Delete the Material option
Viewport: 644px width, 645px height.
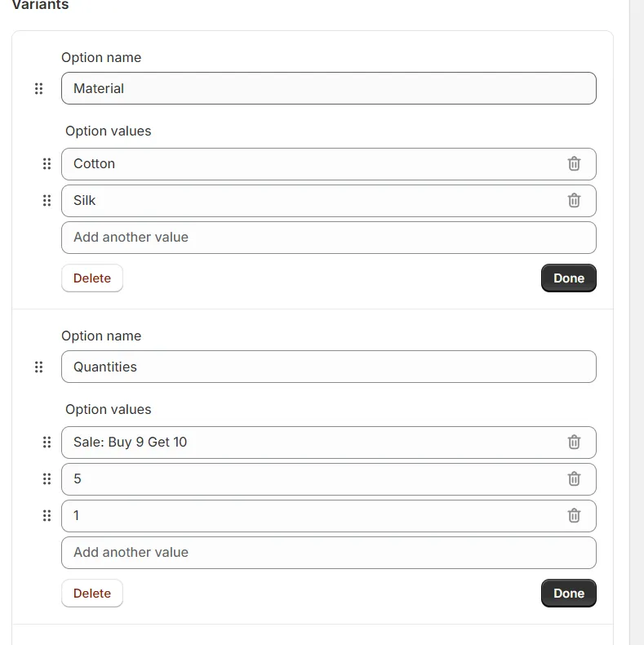[92, 278]
